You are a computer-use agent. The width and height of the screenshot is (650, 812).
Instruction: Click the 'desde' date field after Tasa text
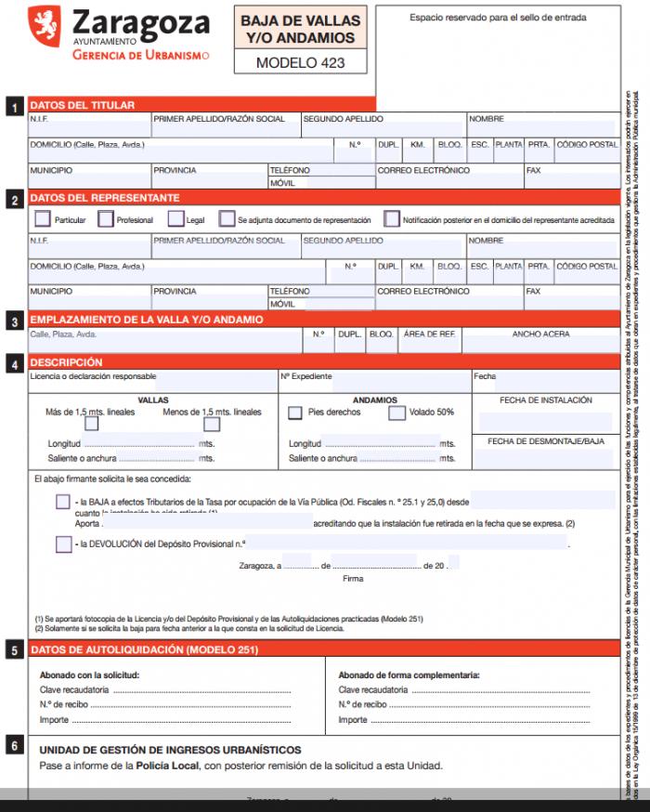(543, 500)
